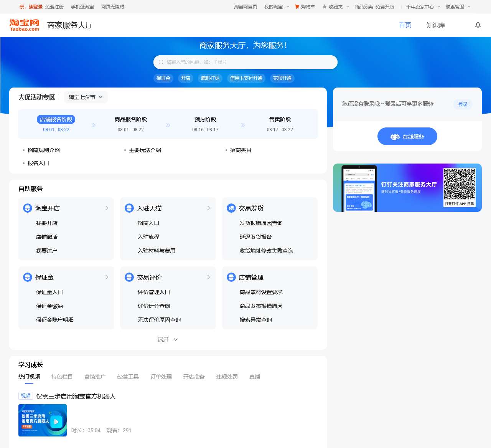This screenshot has width=491, height=448.
Task: Open 无法评价原因查询 link
Action: [x=159, y=320]
